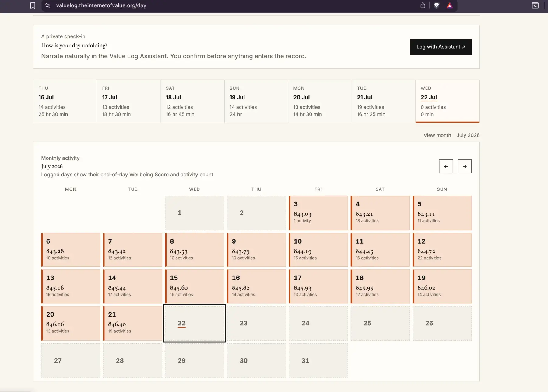Open July 10 calendar cell with 844.19
The image size is (548, 392).
318,250
